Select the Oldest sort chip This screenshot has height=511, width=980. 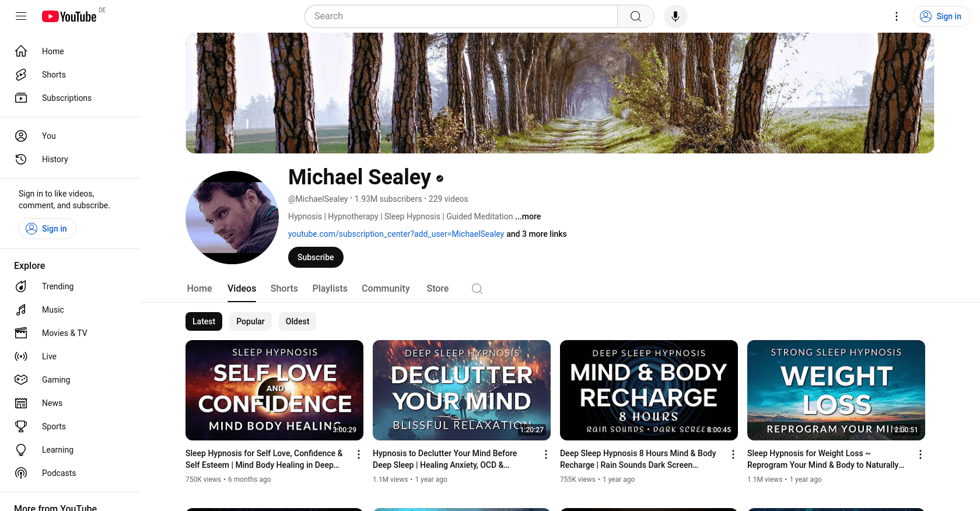(297, 321)
